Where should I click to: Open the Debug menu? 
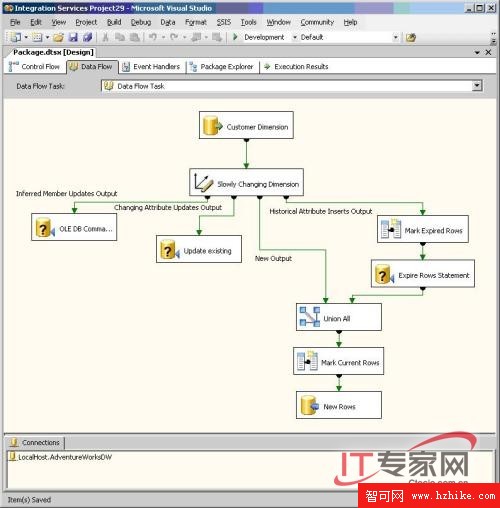coord(141,22)
